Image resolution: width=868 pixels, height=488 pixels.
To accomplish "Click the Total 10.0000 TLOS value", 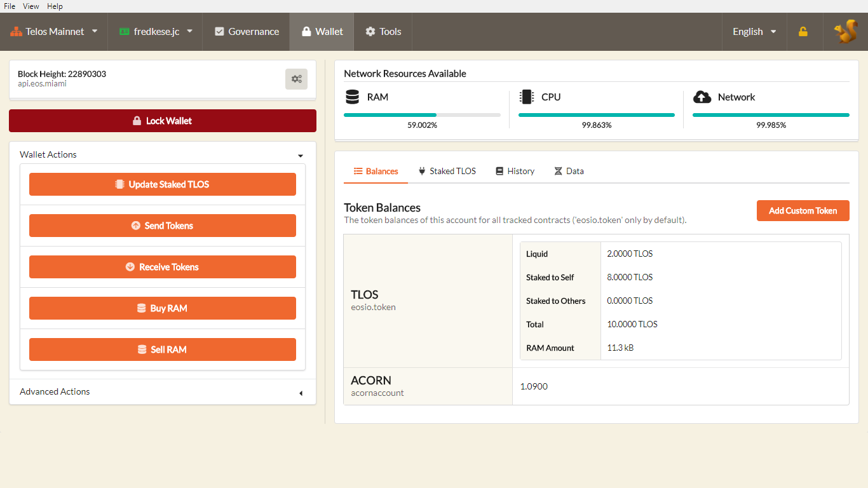I will coord(632,324).
